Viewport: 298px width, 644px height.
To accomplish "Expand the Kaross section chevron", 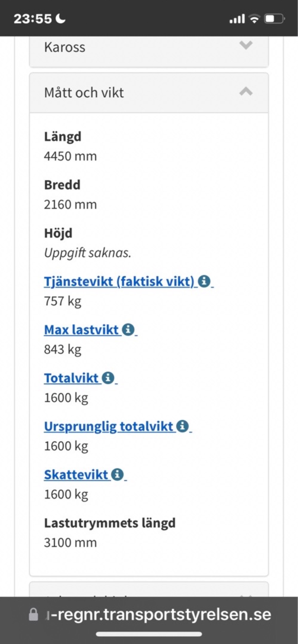I will pos(246,45).
